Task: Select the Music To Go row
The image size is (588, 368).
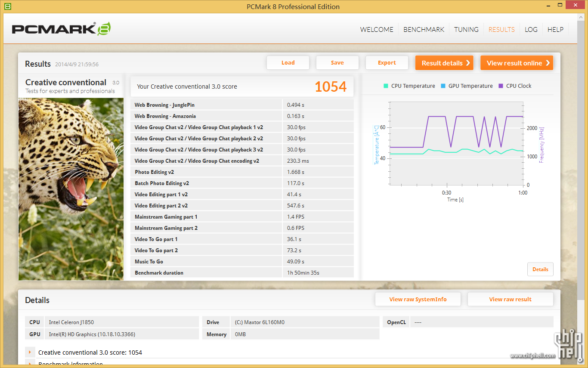Action: coord(242,262)
